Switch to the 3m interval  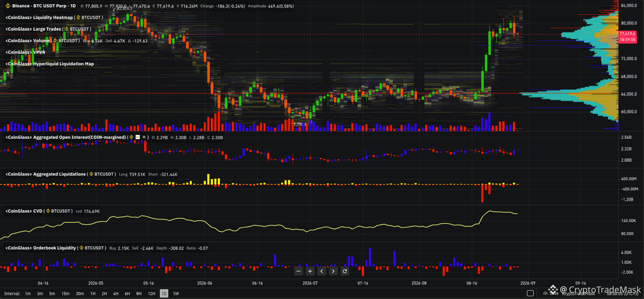40,294
